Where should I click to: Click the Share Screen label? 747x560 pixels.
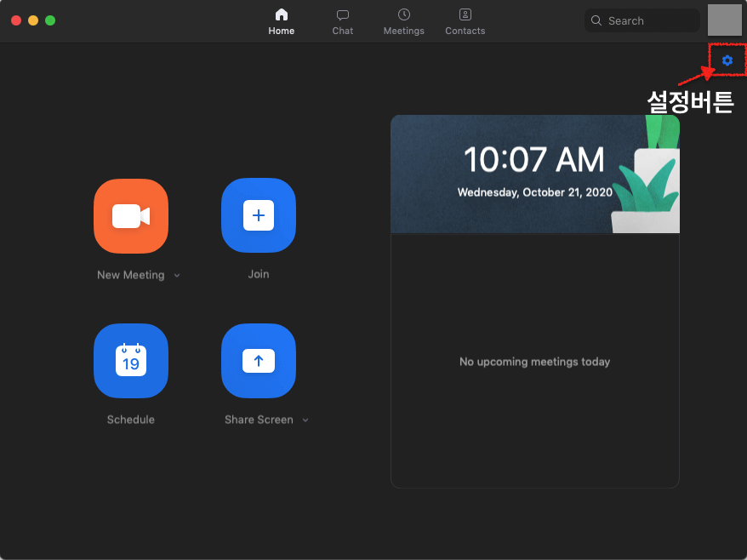click(x=259, y=420)
